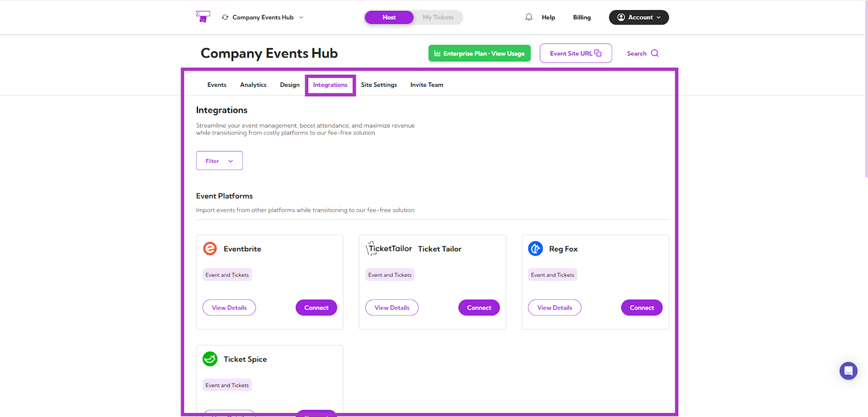Open the Invite Team tab

pyautogui.click(x=426, y=85)
